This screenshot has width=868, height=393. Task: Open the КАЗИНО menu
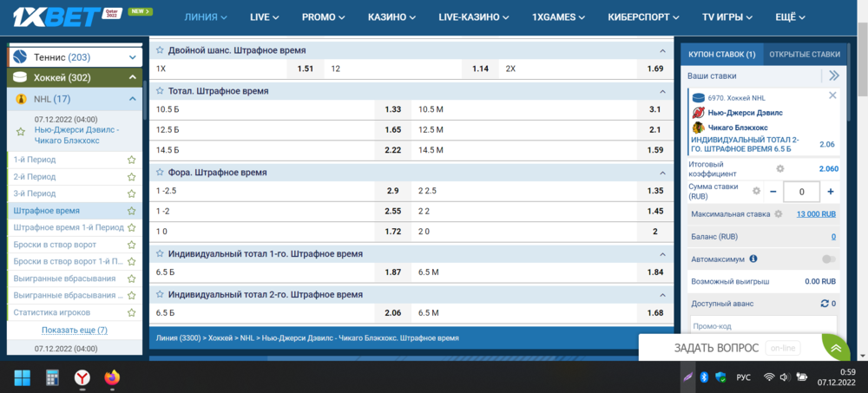(x=392, y=17)
